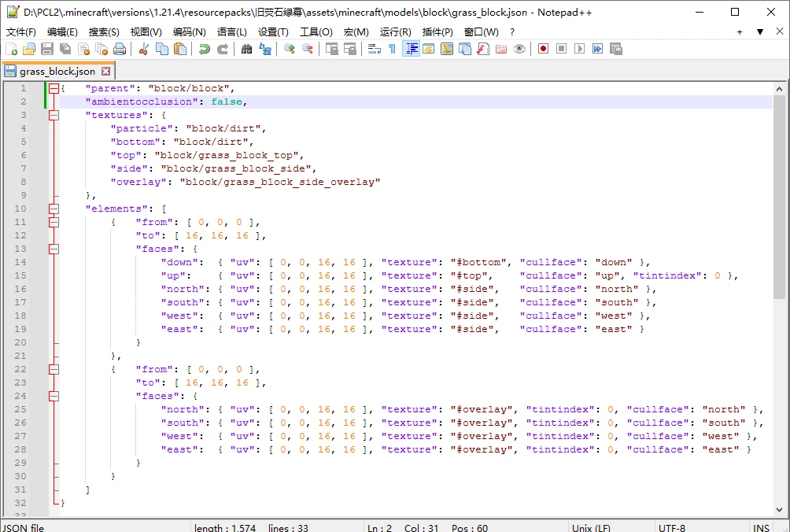Run macro multiple times icon

pyautogui.click(x=597, y=49)
